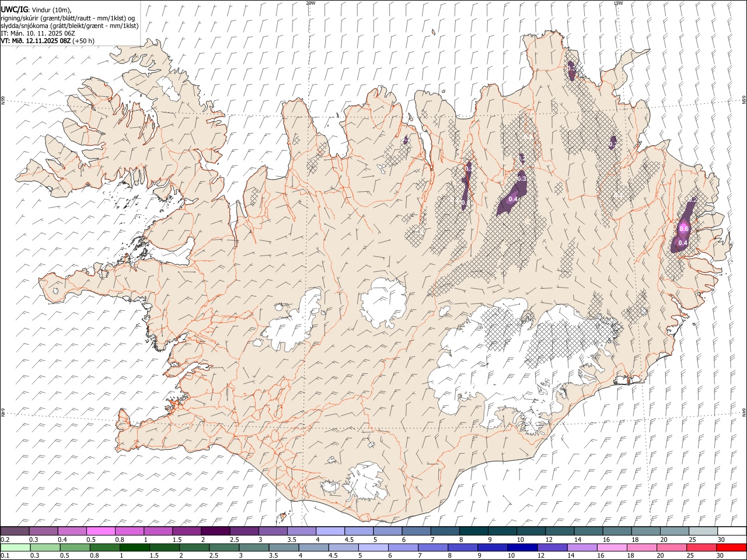Click the '(+50 h)' forecast offset text
The image size is (747, 560).
(83, 41)
